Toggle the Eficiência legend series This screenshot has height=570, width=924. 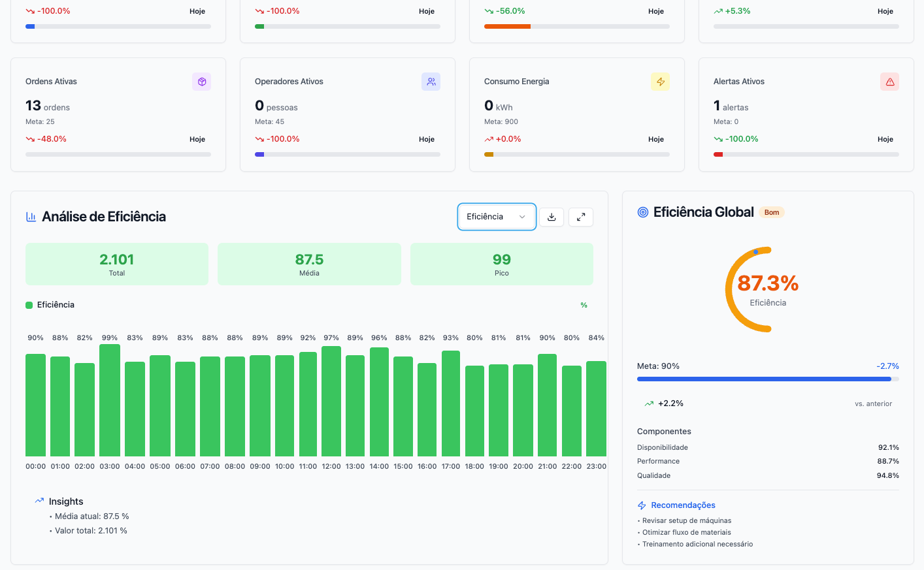(x=50, y=305)
